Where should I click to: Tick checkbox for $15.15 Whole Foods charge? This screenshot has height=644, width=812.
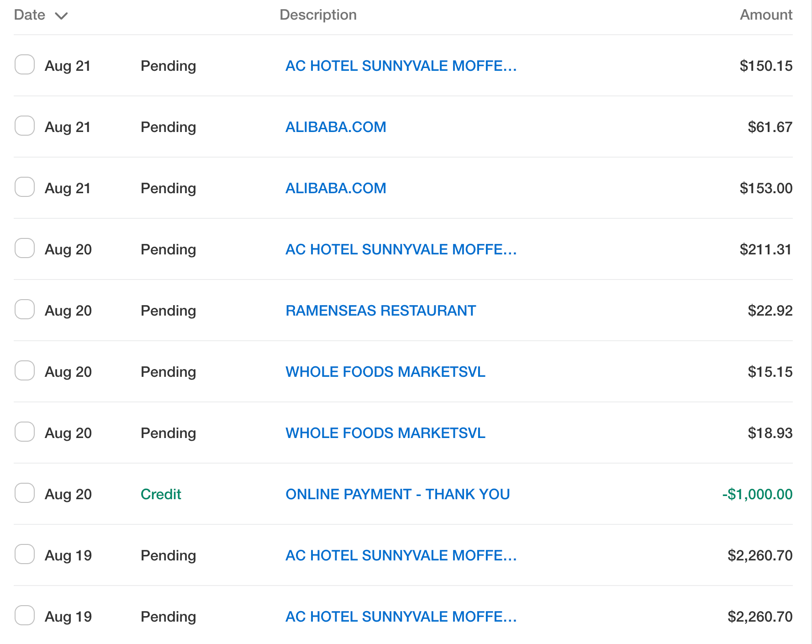click(25, 370)
